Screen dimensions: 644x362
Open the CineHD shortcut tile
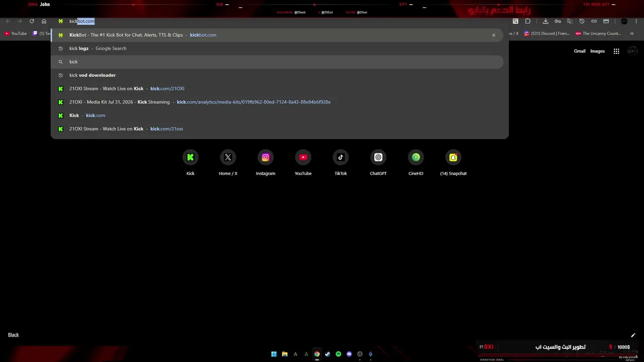(416, 162)
